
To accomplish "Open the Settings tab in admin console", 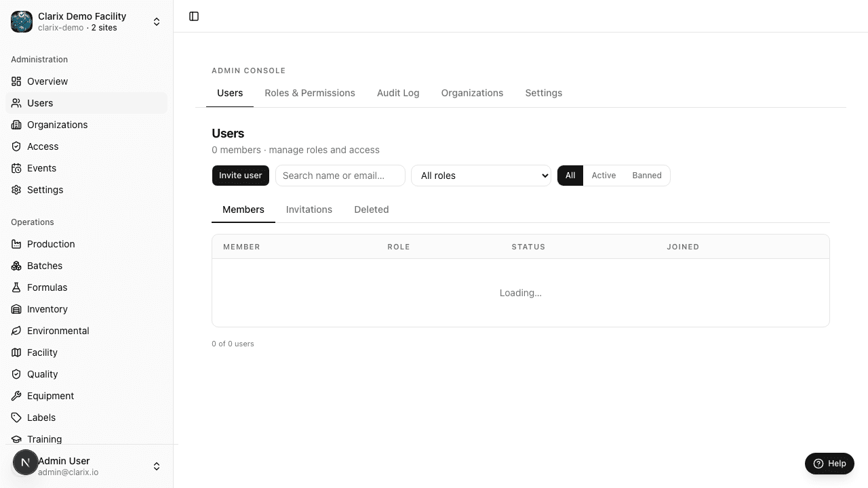I will point(544,93).
